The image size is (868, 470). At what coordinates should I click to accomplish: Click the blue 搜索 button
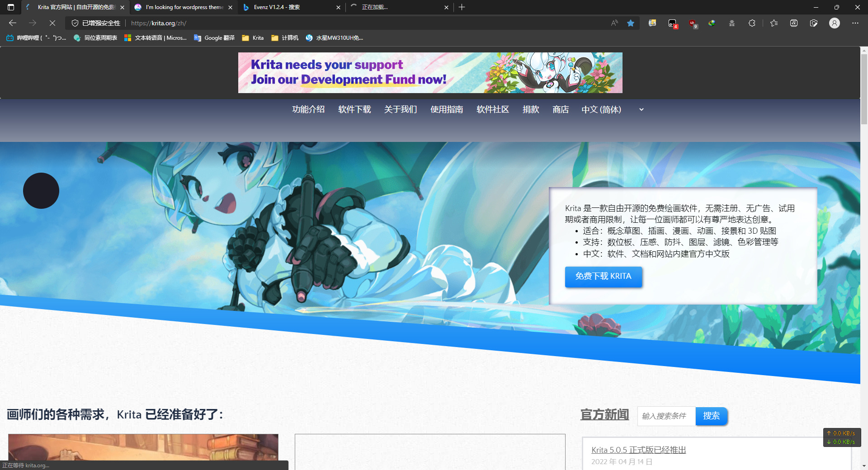(712, 416)
